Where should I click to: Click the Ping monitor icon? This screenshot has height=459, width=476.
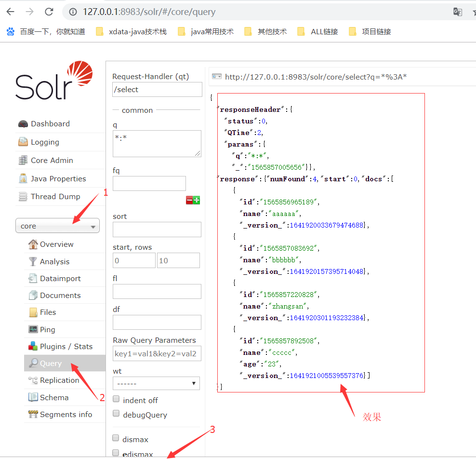pos(33,329)
